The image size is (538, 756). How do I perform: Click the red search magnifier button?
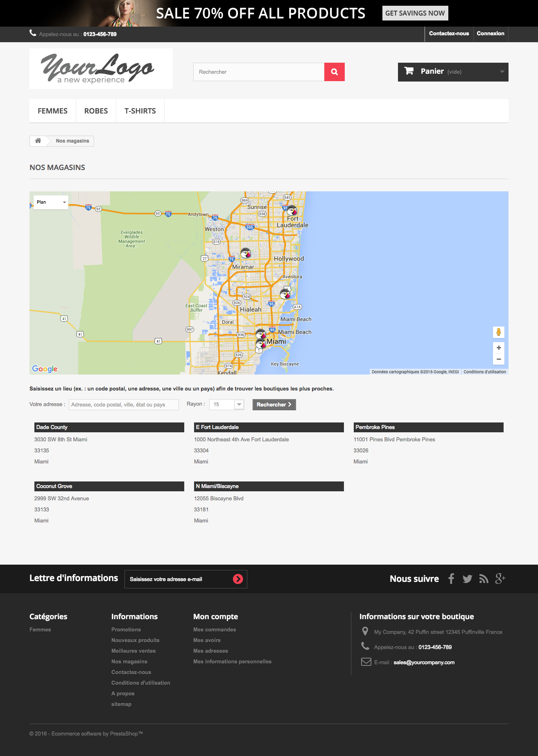tap(334, 72)
